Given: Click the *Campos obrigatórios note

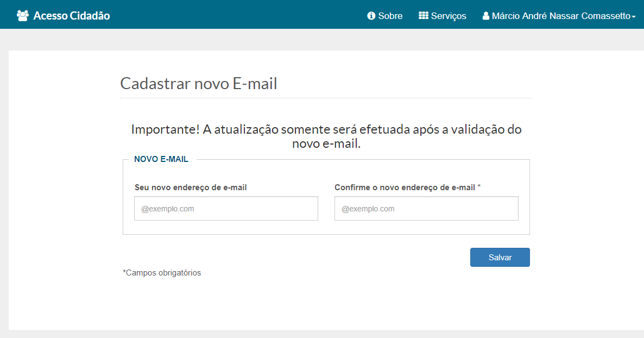Looking at the screenshot, I should click(x=162, y=273).
